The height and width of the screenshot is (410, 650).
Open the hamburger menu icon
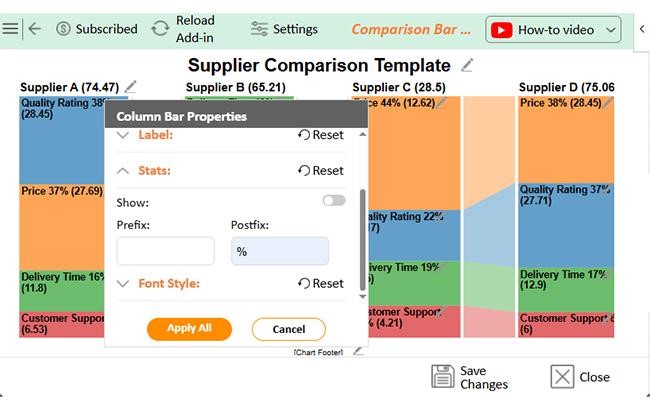(10, 29)
